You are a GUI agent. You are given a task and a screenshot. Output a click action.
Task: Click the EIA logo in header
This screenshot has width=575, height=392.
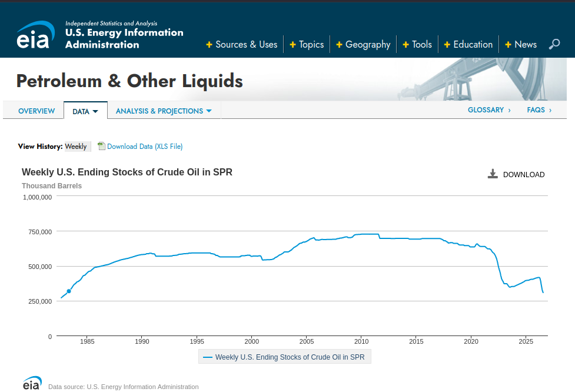point(35,35)
